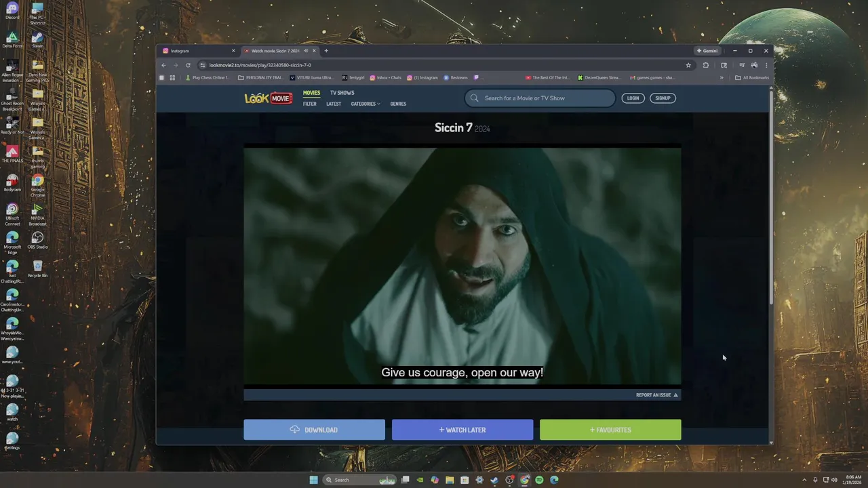868x488 pixels.
Task: Open the Chrome extensions puzzle icon
Action: [x=706, y=65]
